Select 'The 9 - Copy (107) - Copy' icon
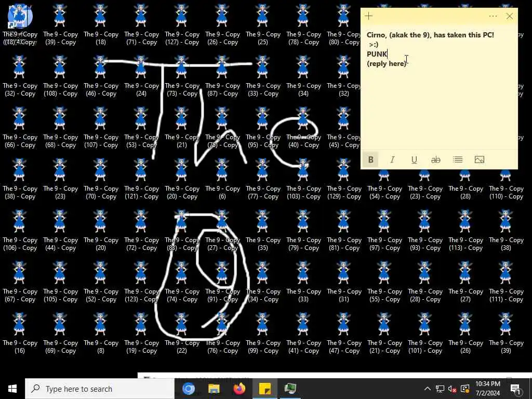The width and height of the screenshot is (532, 399). (x=101, y=128)
